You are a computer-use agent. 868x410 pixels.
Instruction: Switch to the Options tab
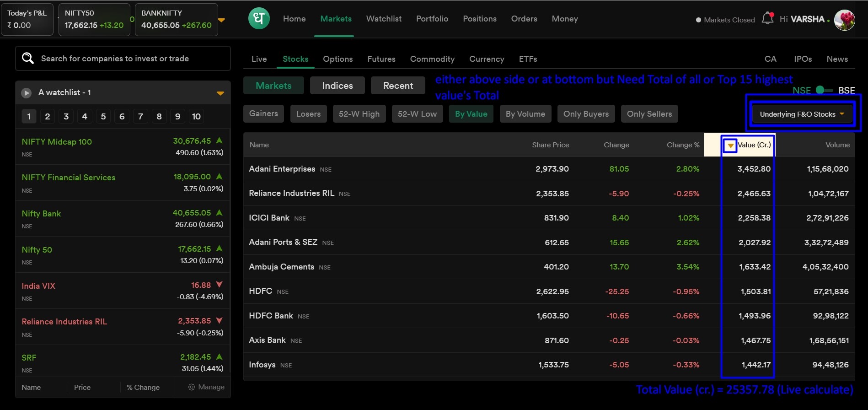pos(338,59)
